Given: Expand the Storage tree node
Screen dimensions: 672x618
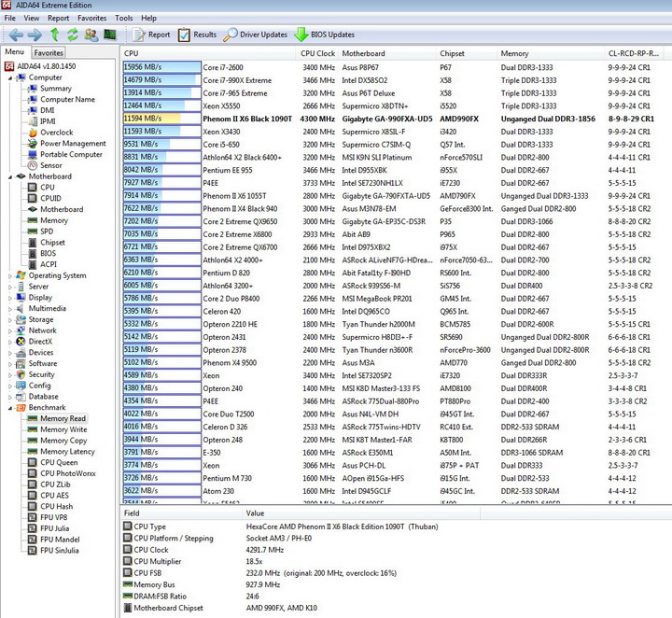Looking at the screenshot, I should (x=10, y=319).
